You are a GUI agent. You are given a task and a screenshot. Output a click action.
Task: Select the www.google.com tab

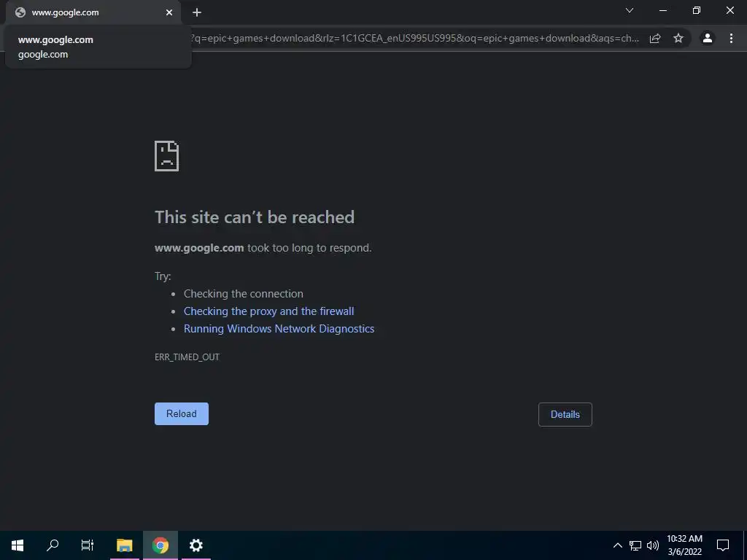93,12
